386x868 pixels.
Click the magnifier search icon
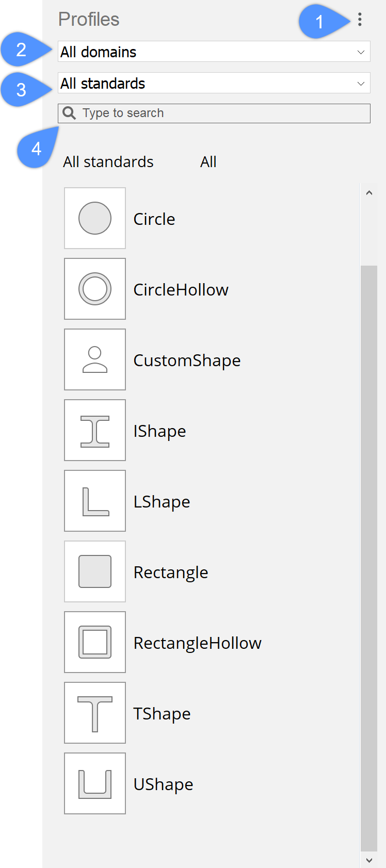point(69,113)
